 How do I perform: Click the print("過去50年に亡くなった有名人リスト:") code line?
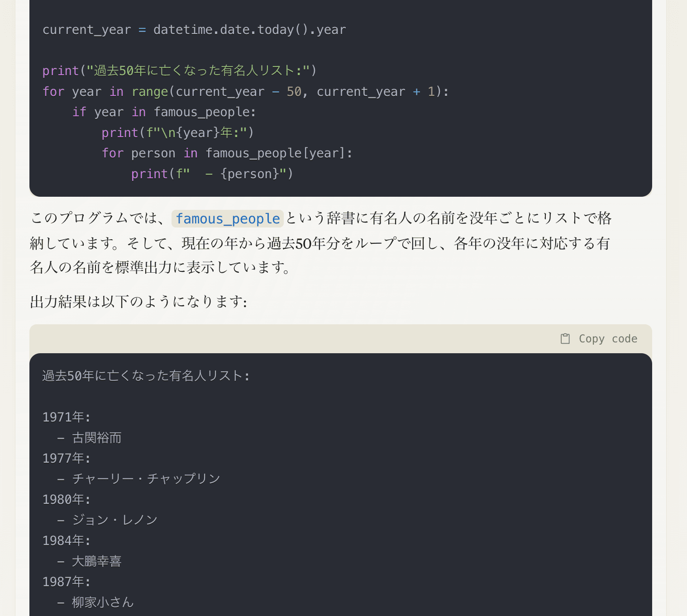pos(179,71)
